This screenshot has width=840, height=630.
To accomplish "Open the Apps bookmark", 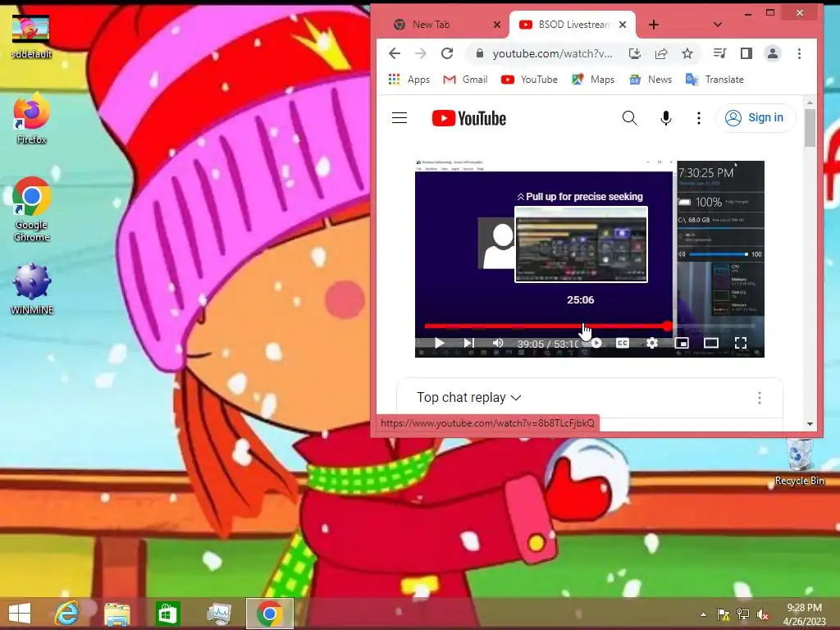I will click(x=409, y=80).
